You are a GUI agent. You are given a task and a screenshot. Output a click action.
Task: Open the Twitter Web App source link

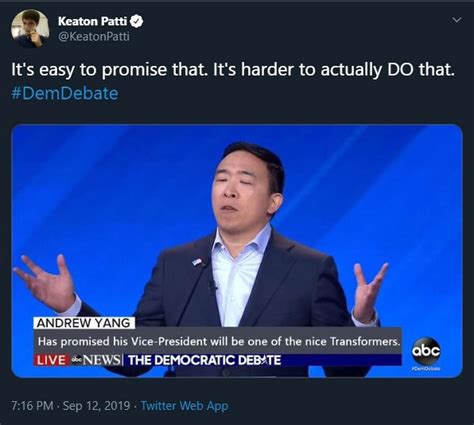click(x=184, y=406)
